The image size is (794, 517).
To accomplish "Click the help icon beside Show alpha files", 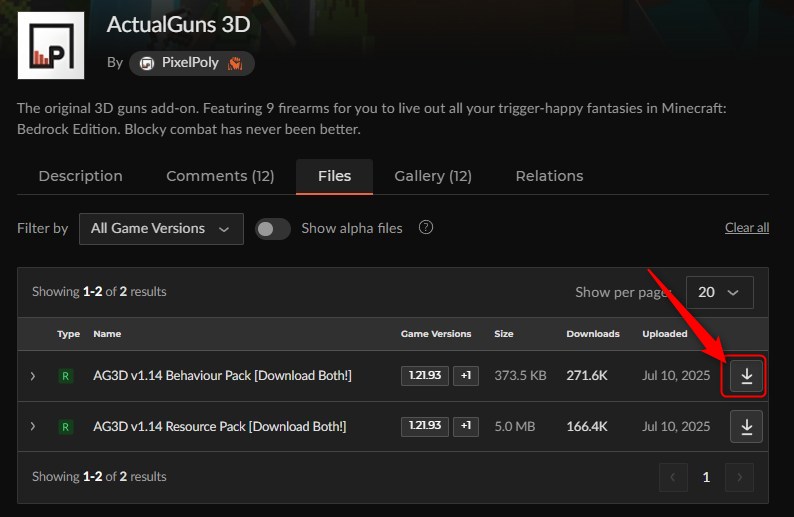I will pyautogui.click(x=426, y=227).
